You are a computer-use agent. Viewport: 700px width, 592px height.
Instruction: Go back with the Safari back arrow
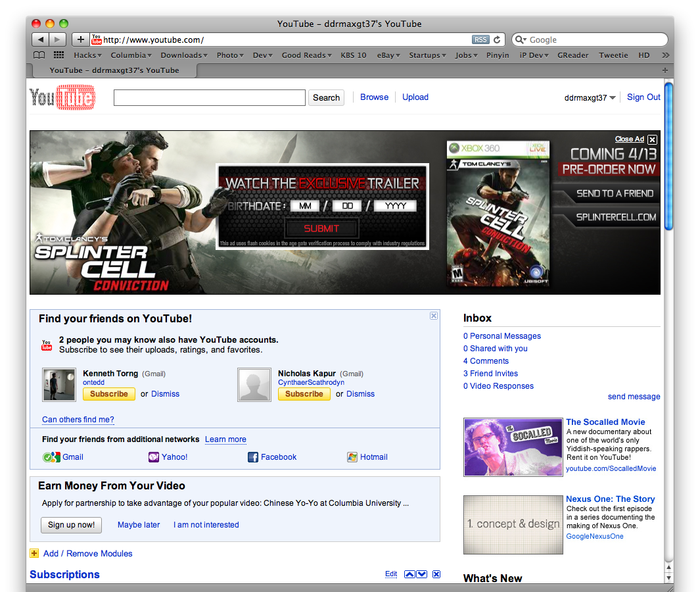coord(41,39)
